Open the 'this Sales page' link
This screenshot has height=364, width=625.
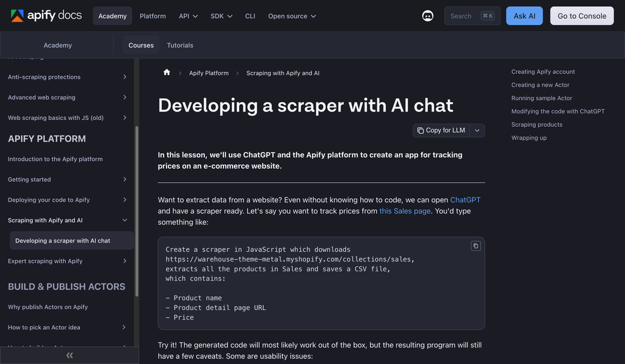tap(405, 211)
